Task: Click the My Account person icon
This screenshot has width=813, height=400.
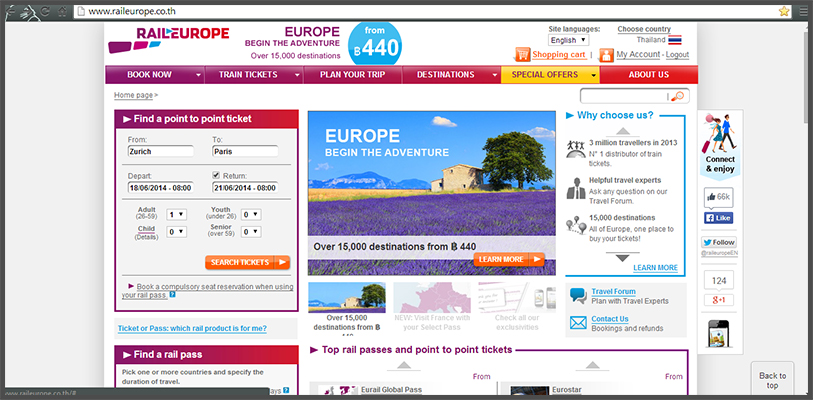Action: coord(606,55)
